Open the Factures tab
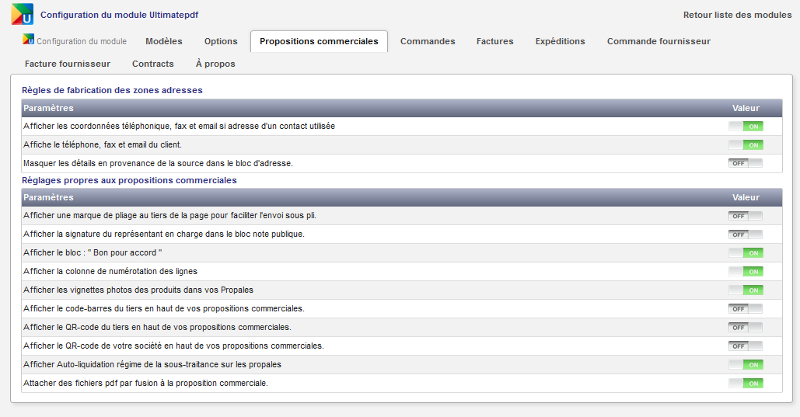Image resolution: width=800 pixels, height=417 pixels. [x=495, y=42]
